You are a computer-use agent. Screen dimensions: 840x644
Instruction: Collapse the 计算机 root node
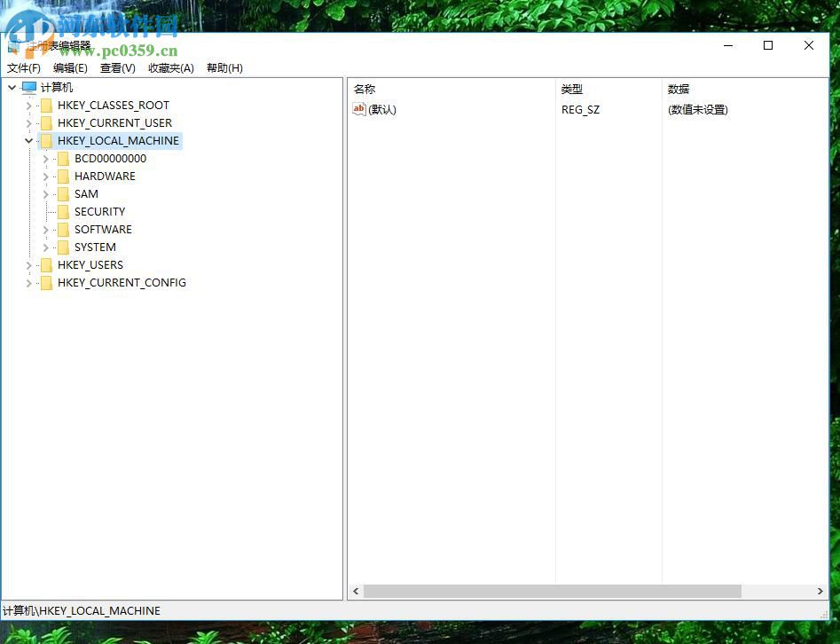[12, 87]
